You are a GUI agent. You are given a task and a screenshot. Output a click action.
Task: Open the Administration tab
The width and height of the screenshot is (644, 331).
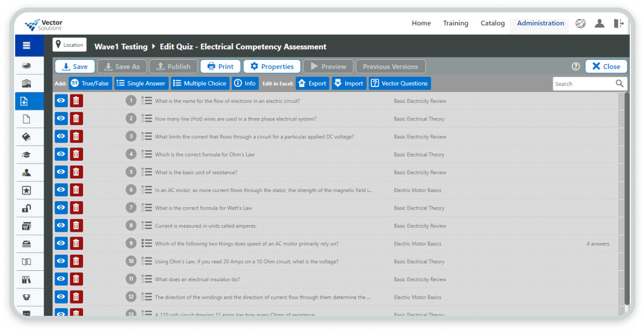click(x=540, y=23)
